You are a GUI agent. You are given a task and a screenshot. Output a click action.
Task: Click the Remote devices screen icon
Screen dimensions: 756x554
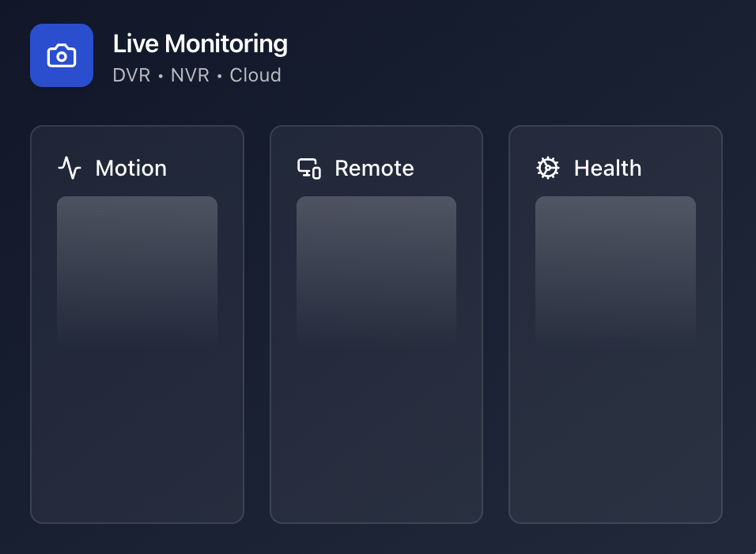click(x=308, y=168)
